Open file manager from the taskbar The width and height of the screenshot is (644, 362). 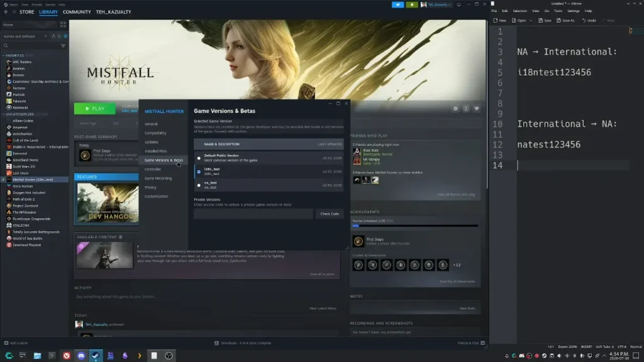37,356
